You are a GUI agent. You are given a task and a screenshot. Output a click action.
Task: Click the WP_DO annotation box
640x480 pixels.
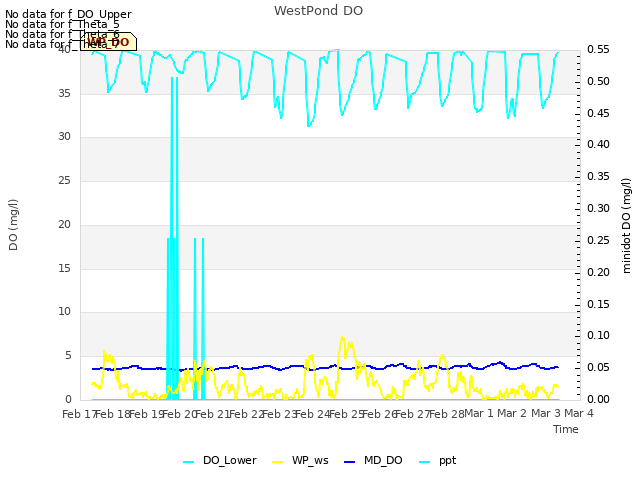(108, 42)
